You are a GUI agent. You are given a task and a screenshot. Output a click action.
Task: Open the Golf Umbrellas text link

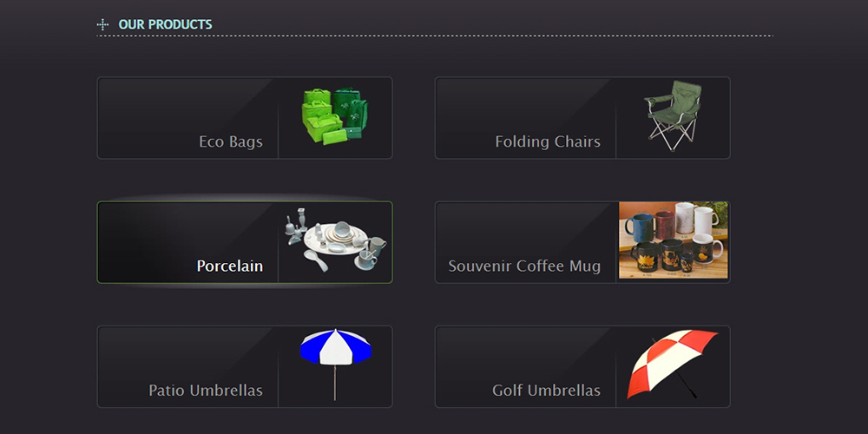point(546,391)
